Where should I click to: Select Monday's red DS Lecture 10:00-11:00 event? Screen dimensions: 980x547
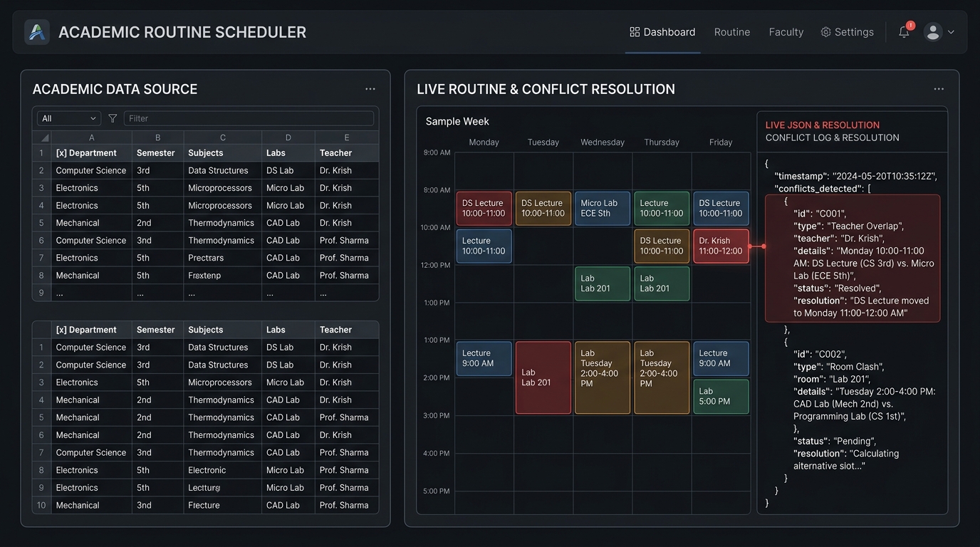pos(484,208)
